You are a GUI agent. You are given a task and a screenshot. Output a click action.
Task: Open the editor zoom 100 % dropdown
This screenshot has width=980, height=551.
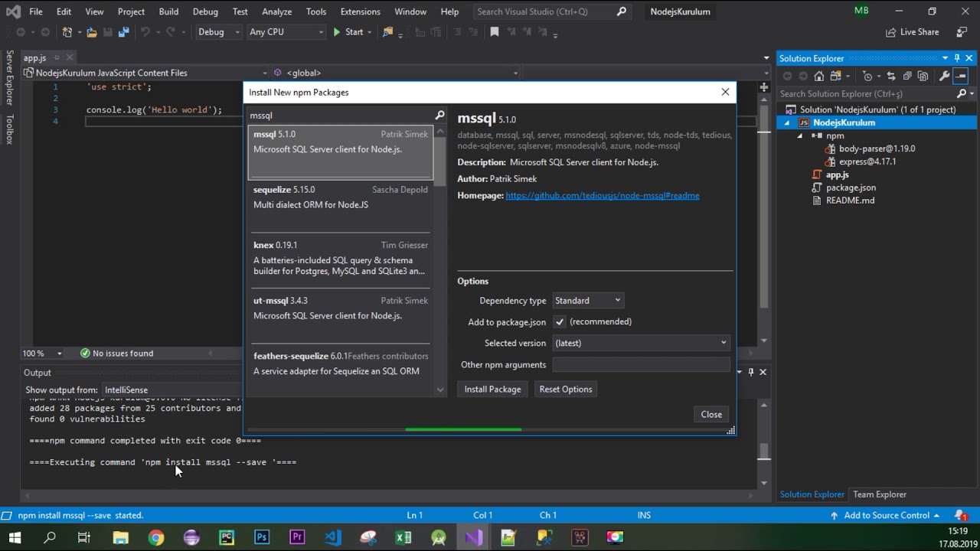coord(43,354)
